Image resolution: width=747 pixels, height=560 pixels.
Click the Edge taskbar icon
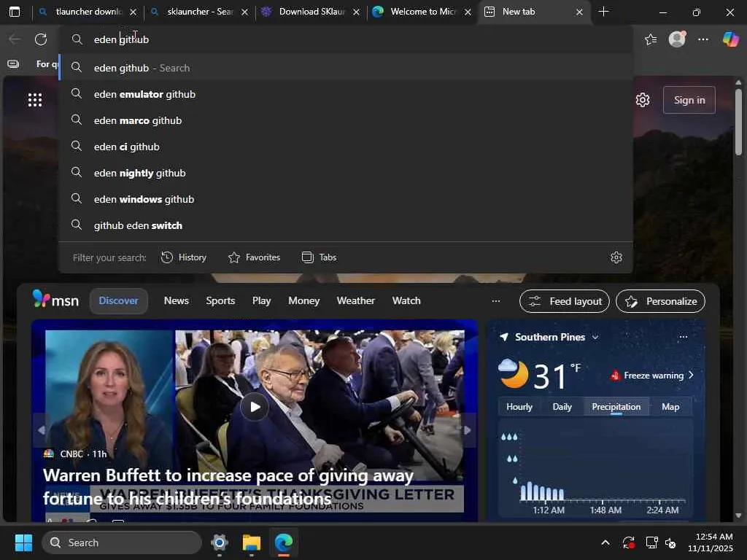tap(284, 542)
